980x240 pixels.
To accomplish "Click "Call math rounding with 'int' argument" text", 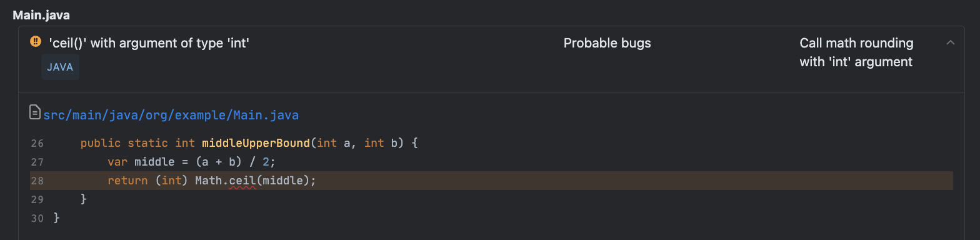I will 856,52.
